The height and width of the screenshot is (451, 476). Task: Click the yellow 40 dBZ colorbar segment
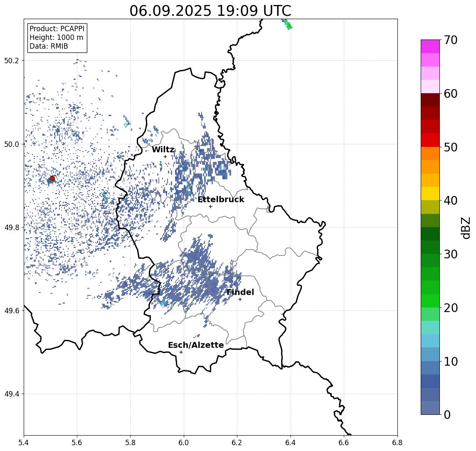click(430, 194)
